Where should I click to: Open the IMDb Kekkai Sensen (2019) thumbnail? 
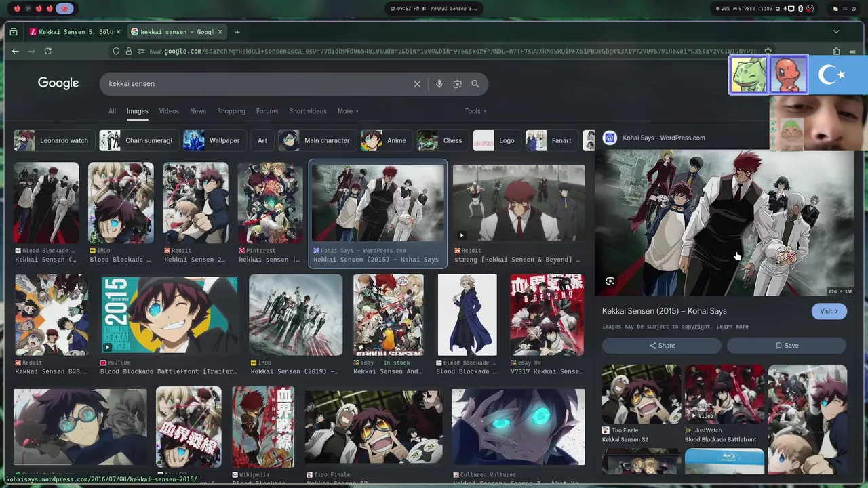coord(296,315)
